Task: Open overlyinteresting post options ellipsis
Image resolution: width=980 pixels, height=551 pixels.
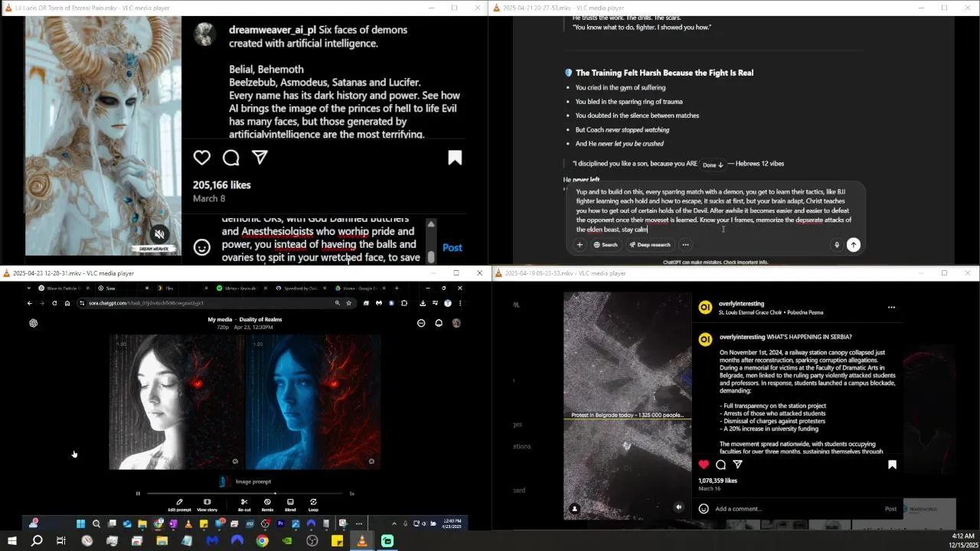Action: [x=891, y=308]
